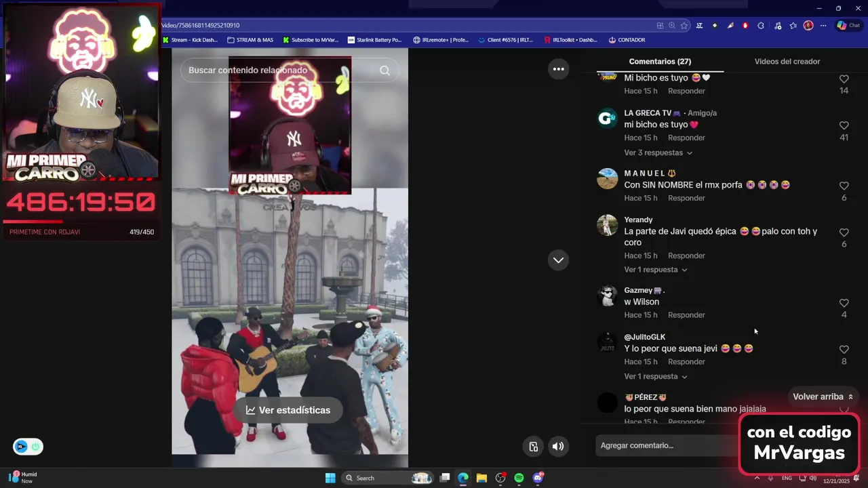
Task: Open 'Client #6576 | IRLT...' bookmark
Action: coord(505,40)
